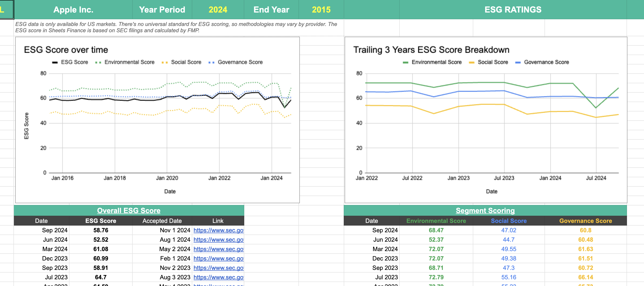Screen dimensions: 644x286
Task: Select the End Year label cell
Action: point(271,9)
